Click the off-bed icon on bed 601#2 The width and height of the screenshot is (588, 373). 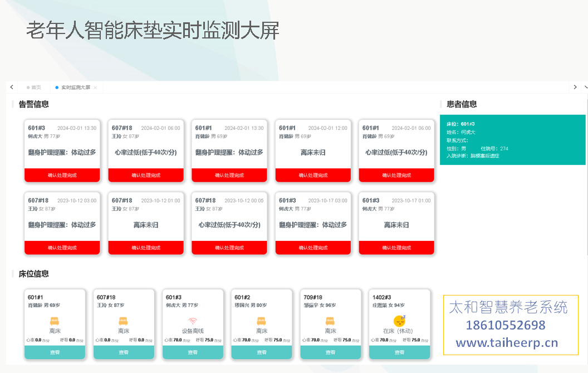click(x=261, y=321)
